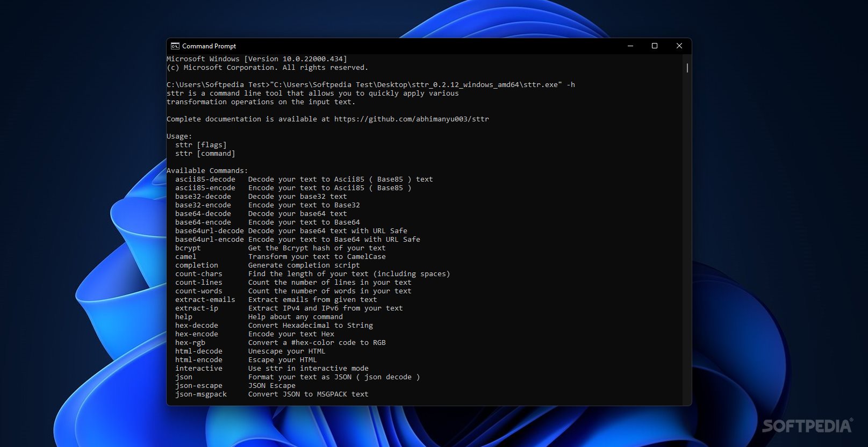Click 'JSON Escape' description text
The height and width of the screenshot is (447, 868).
pyautogui.click(x=272, y=386)
